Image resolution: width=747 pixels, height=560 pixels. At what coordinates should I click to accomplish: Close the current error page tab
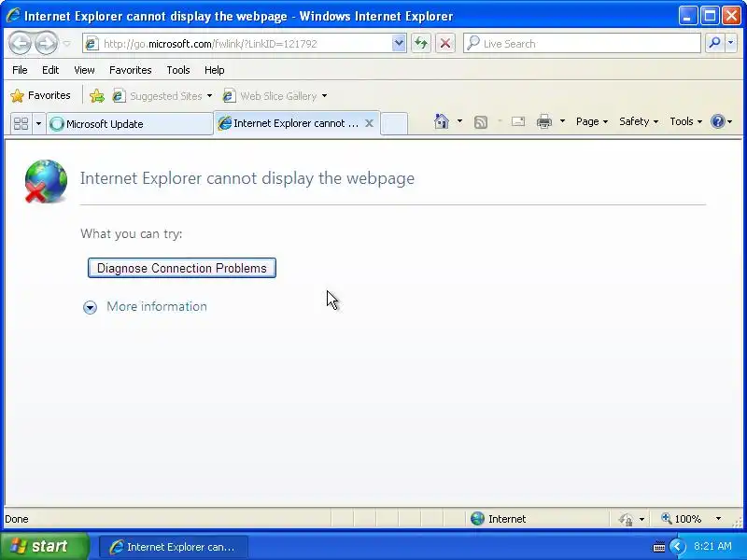tap(369, 123)
